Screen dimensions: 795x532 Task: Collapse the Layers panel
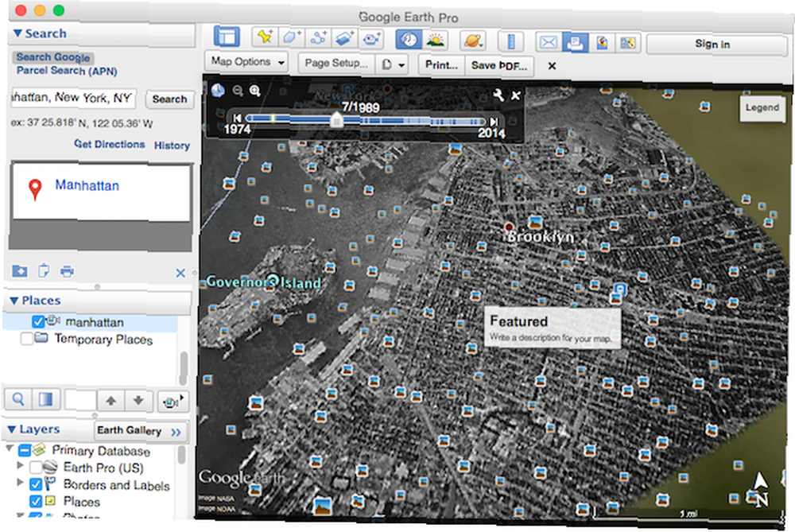point(12,429)
